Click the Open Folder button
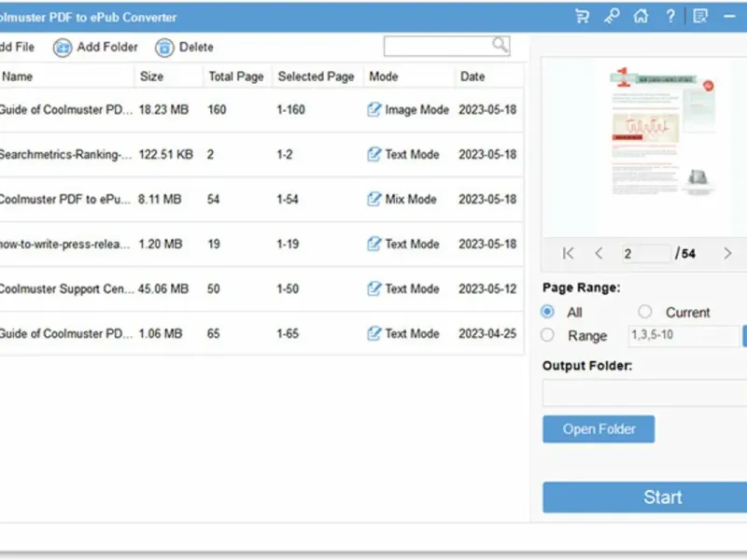Viewport: 747px width, 560px height. tap(599, 429)
